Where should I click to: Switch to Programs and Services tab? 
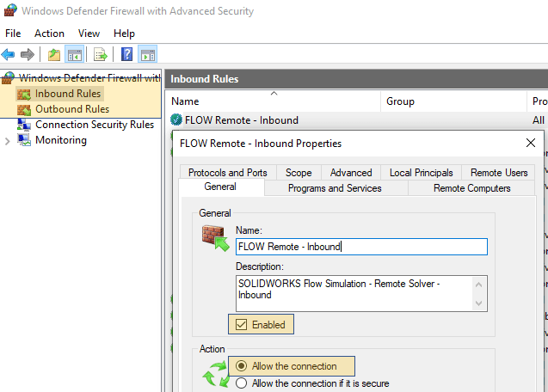335,188
